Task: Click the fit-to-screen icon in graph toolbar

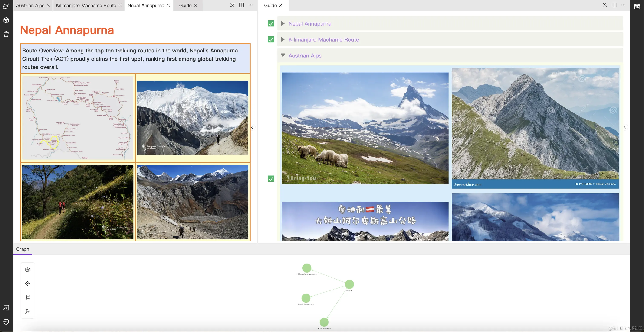Action: [27, 297]
